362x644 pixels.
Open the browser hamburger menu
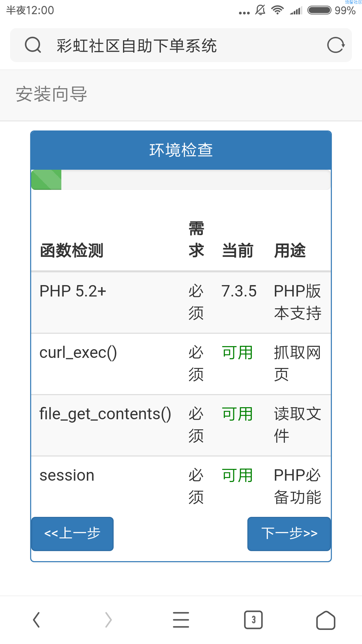181,620
